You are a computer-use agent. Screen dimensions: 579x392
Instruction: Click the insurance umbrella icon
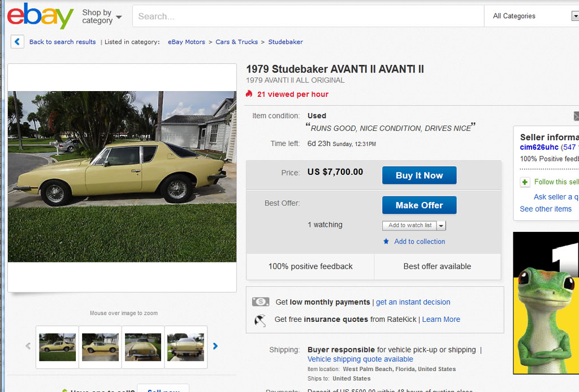261,320
